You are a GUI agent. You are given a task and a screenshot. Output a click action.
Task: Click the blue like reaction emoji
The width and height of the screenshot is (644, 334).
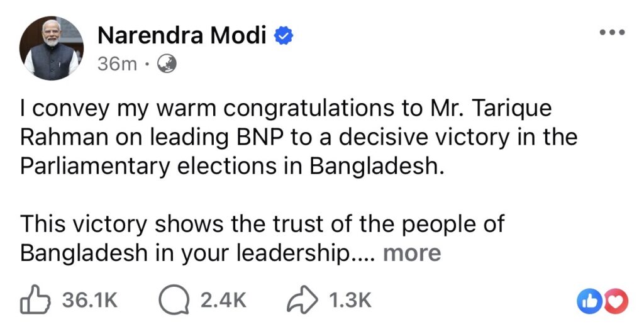[590, 301]
